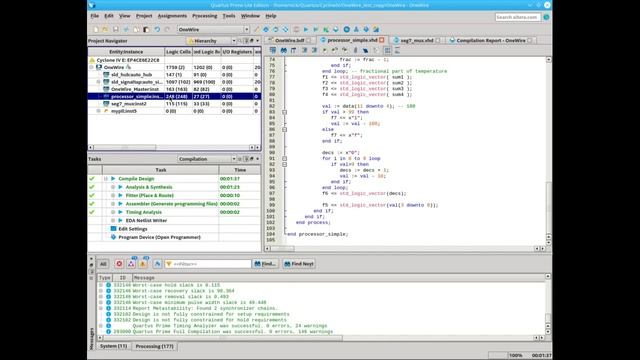Click the Find... button in messages panel
Viewport: 640px width, 360px height.
[265, 264]
